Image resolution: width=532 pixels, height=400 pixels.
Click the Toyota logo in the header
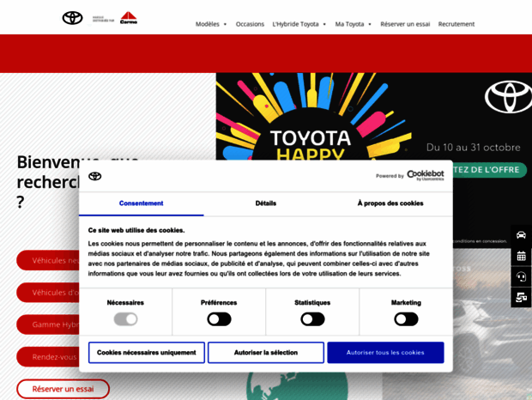click(72, 18)
